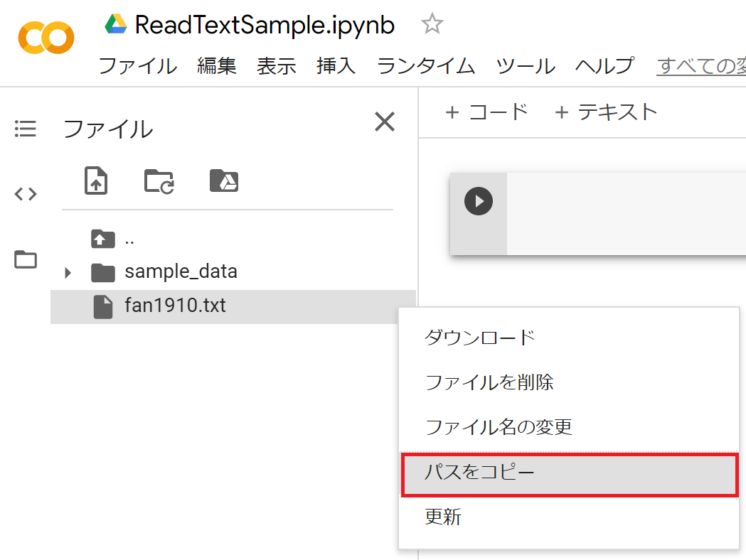Open the ファイル menu
Image resolution: width=746 pixels, height=560 pixels.
(x=137, y=66)
